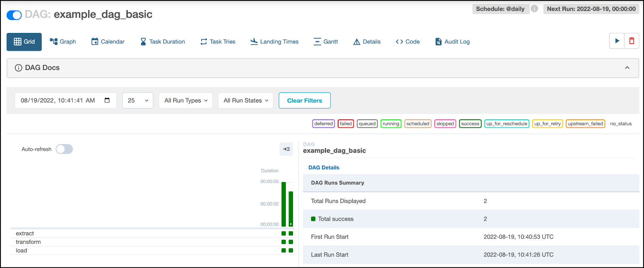Viewport: 644px width, 268px height.
Task: Collapse the DAG Docs section chevron
Action: (627, 68)
